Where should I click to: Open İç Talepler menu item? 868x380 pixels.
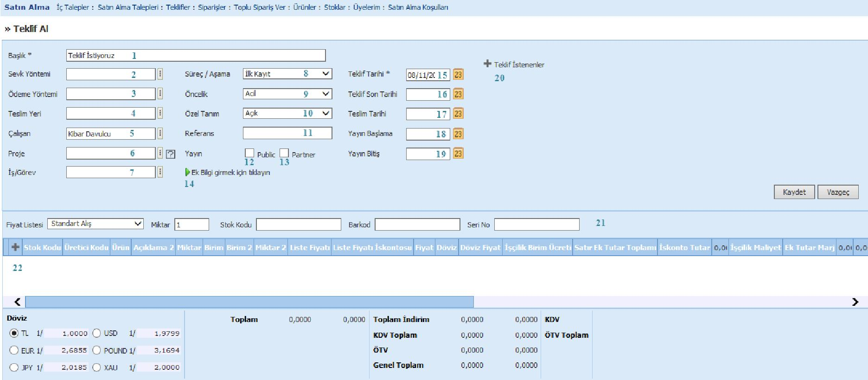[73, 7]
